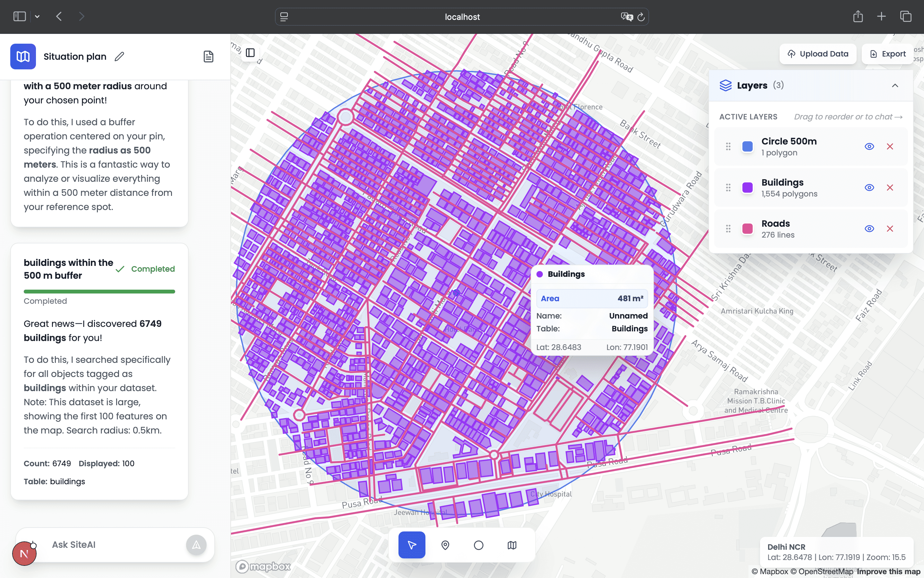Select the Circle 500m layer name
Image resolution: width=924 pixels, height=578 pixels.
[789, 141]
